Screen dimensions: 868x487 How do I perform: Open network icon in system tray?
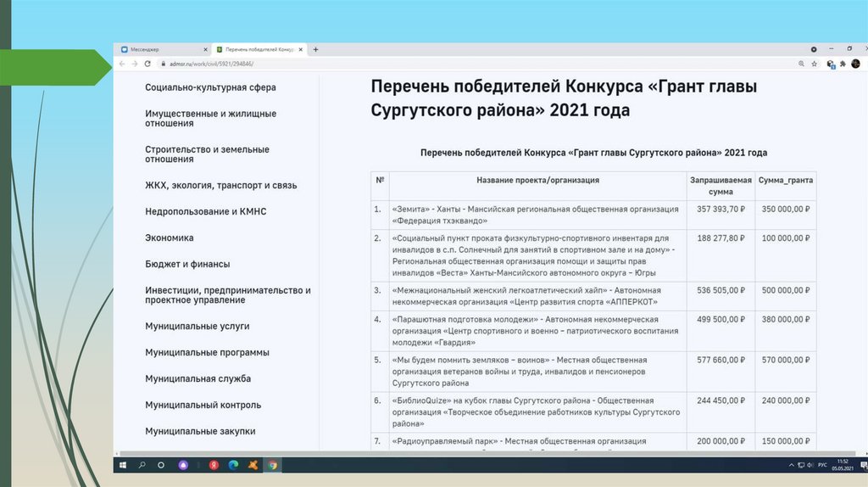pyautogui.click(x=800, y=465)
